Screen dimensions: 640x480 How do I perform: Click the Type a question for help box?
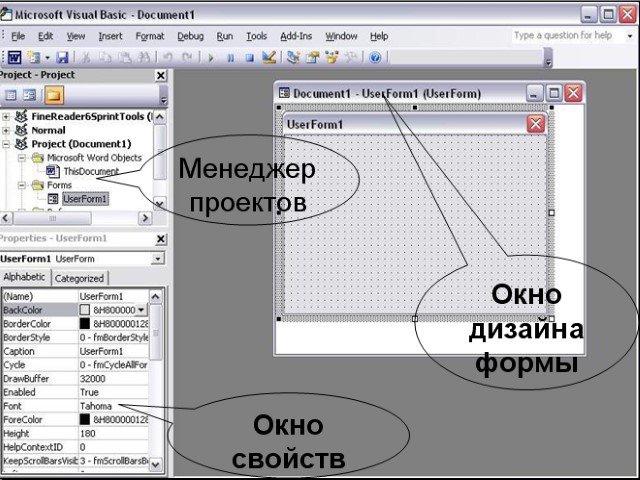[x=567, y=36]
